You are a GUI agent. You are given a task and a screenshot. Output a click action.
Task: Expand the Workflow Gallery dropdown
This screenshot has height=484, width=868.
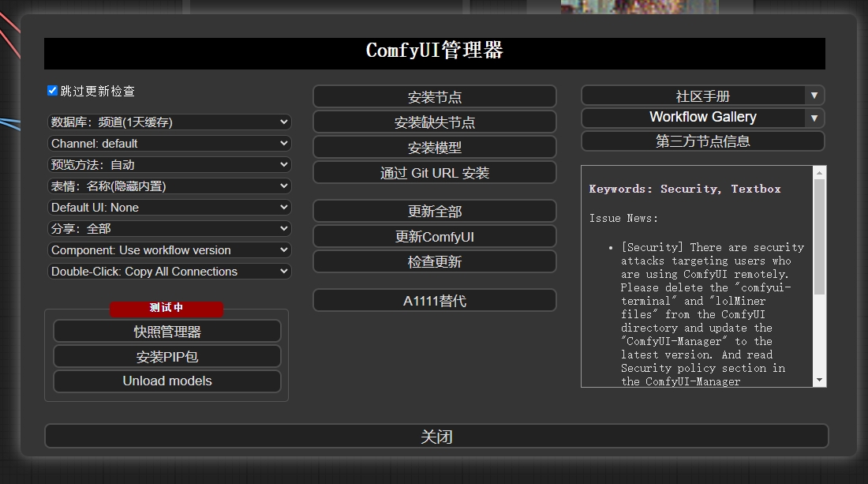tap(702, 117)
